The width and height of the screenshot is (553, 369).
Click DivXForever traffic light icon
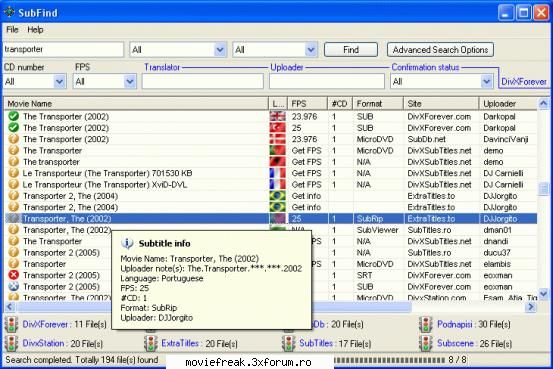pos(11,324)
